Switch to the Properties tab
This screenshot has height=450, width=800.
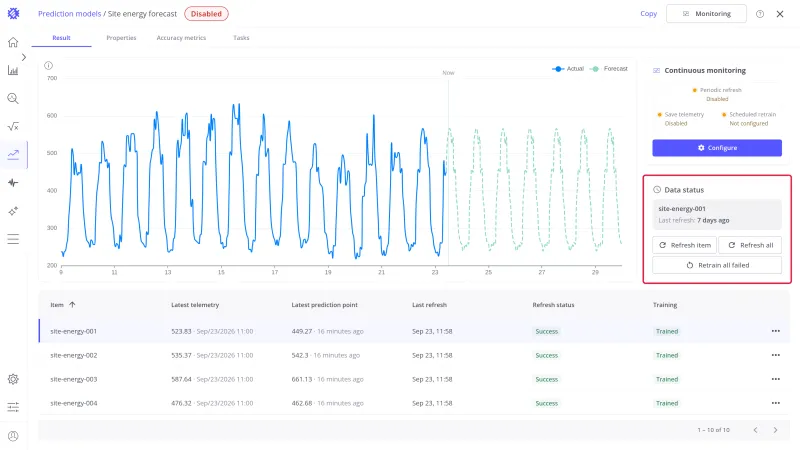pos(121,38)
